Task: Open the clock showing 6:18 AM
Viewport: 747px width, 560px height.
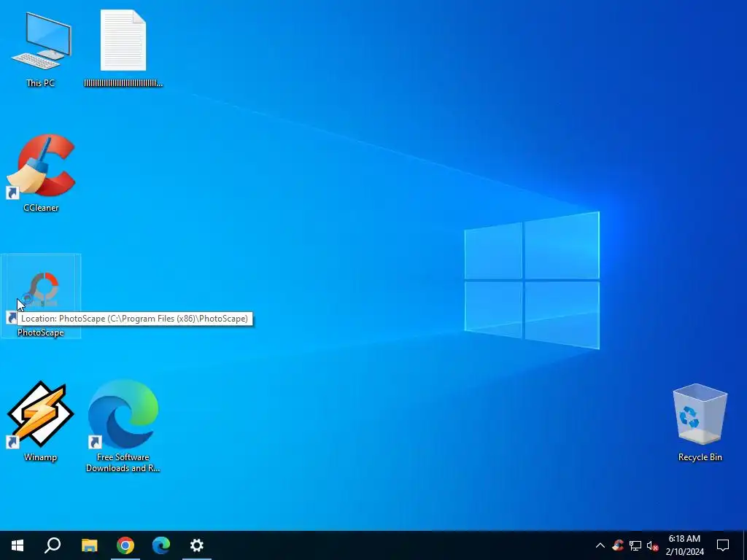Action: point(684,545)
